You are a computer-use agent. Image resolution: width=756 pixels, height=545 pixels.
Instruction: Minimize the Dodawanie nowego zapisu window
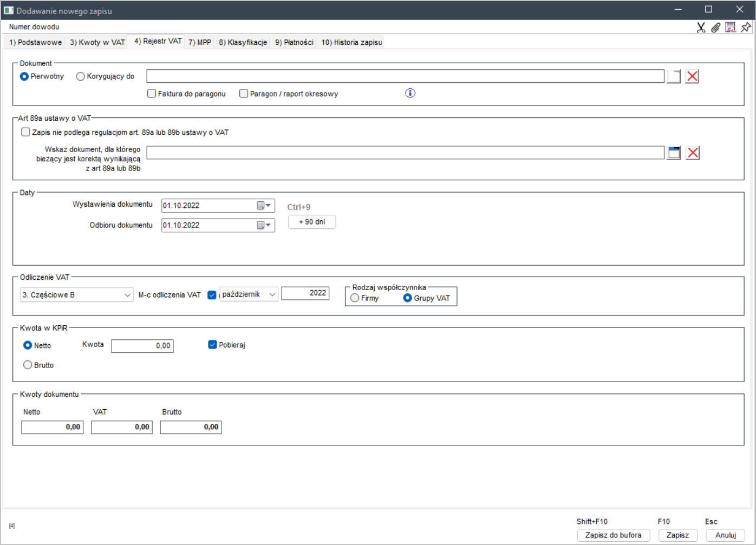pyautogui.click(x=678, y=10)
